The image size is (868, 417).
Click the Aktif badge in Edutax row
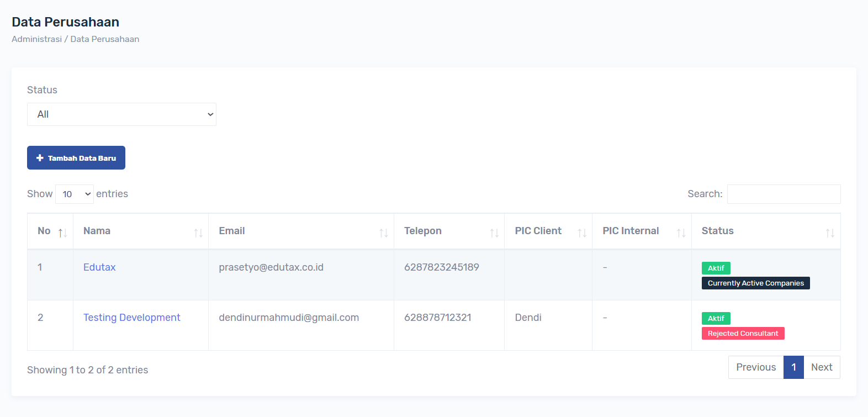coord(716,268)
